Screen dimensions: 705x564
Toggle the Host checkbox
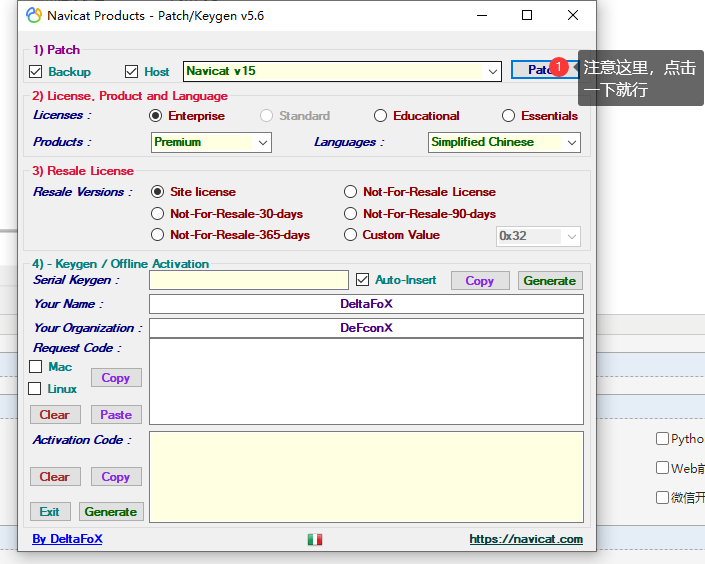(131, 72)
